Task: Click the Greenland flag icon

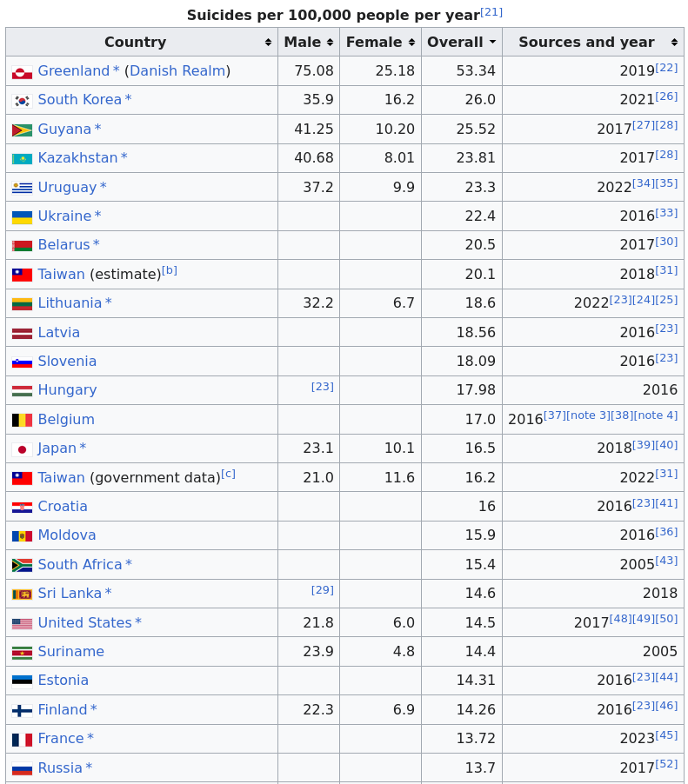Action: [x=22, y=72]
